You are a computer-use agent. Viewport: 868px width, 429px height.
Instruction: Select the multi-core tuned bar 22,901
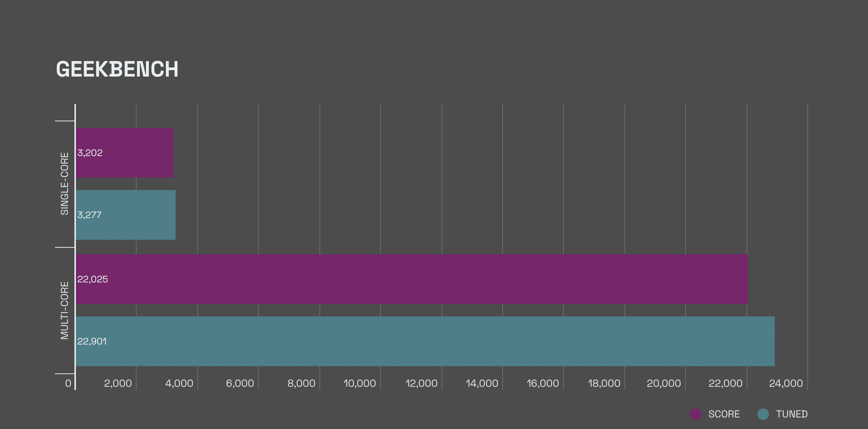coord(425,341)
